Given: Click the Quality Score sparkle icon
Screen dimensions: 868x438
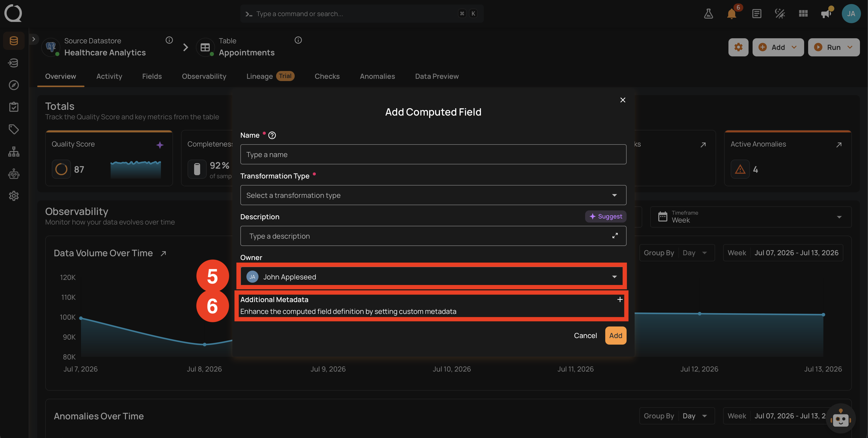Looking at the screenshot, I should click(160, 145).
